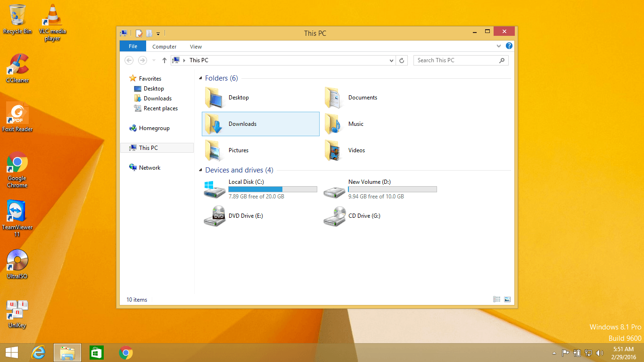644x362 pixels.
Task: Select This PC in the navigation pane
Action: pos(157,148)
